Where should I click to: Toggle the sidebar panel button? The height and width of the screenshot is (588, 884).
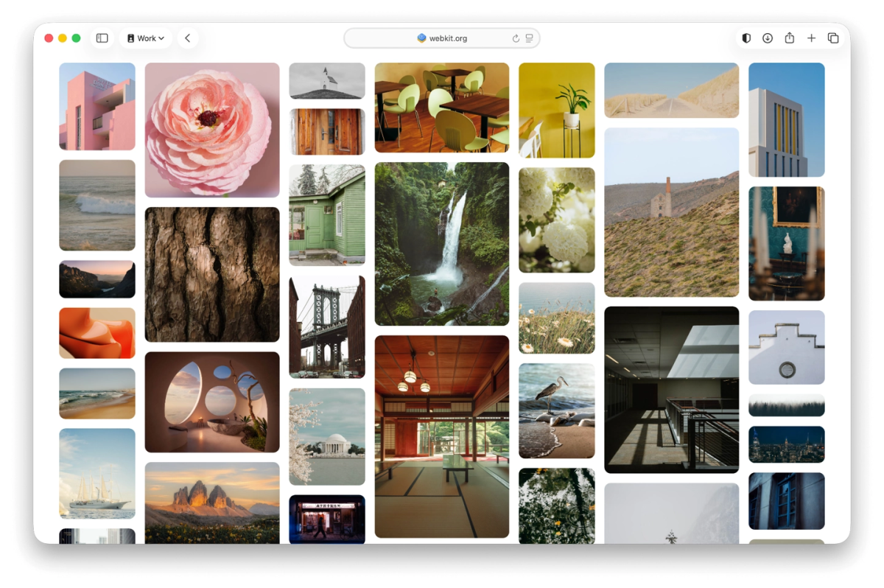102,38
